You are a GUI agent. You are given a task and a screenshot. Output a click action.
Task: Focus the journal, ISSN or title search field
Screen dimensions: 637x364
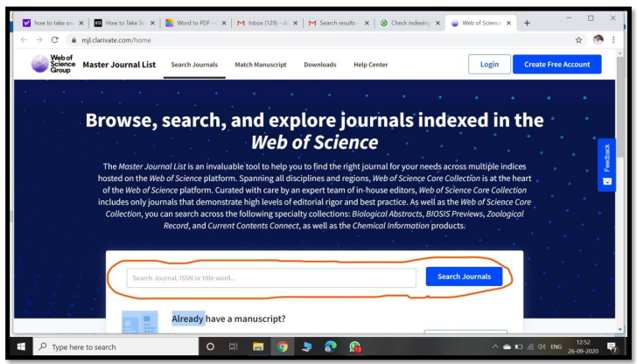271,278
